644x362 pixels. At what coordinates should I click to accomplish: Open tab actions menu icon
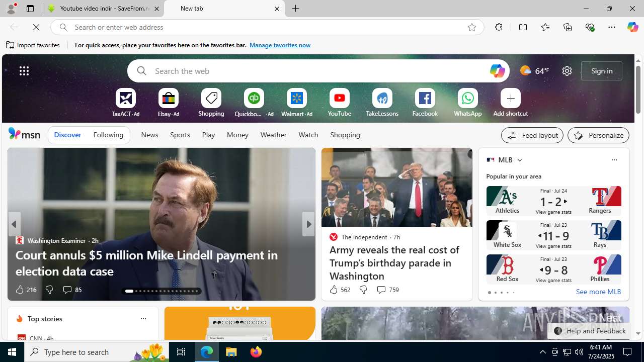[30, 9]
